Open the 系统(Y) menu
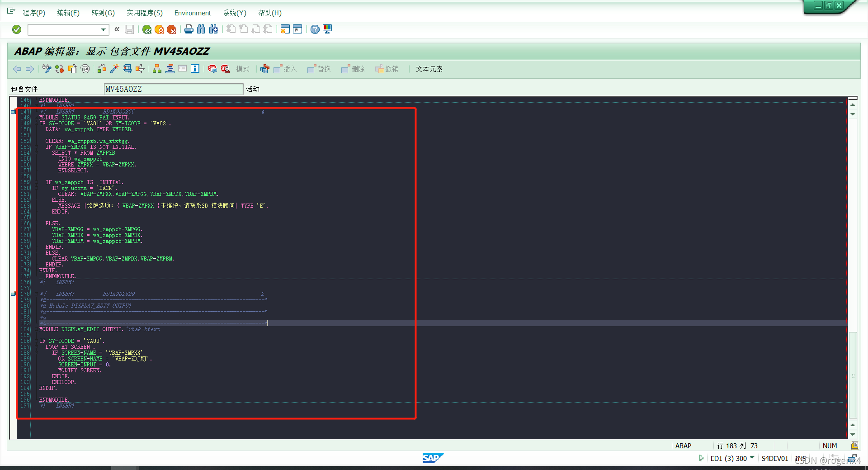868x470 pixels. pos(235,13)
